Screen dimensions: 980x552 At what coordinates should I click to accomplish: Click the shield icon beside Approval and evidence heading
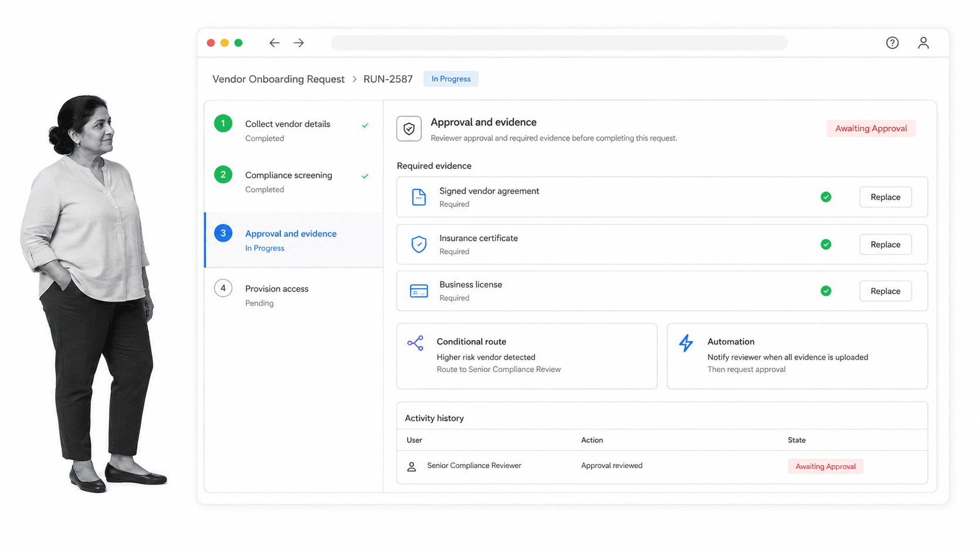pyautogui.click(x=409, y=128)
